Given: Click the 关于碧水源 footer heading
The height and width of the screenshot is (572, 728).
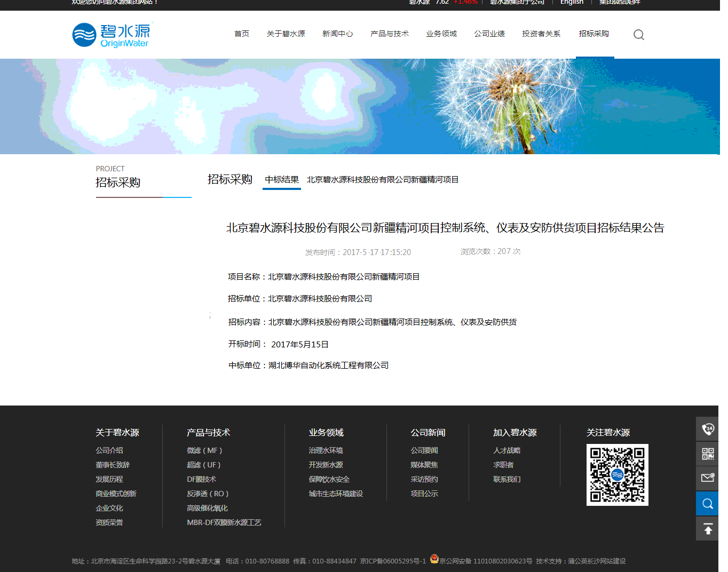Looking at the screenshot, I should [117, 432].
